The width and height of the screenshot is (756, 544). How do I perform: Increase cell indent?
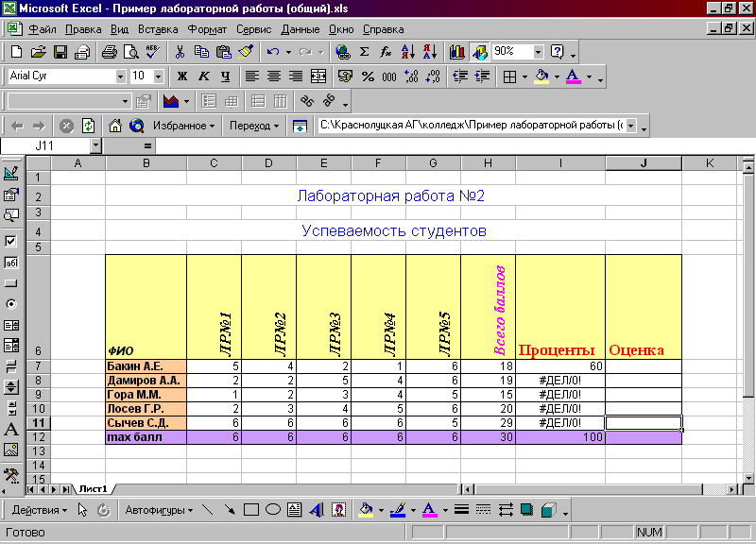point(482,76)
